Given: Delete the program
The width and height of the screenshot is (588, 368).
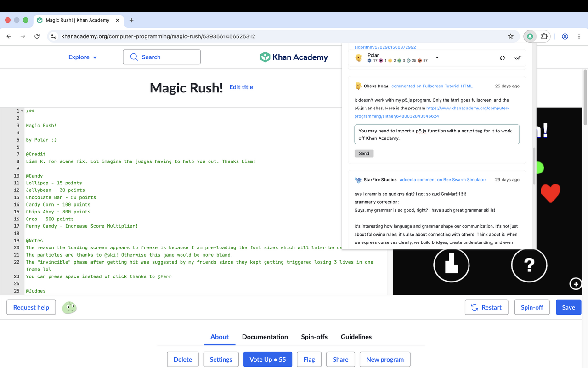Looking at the screenshot, I should [x=183, y=359].
